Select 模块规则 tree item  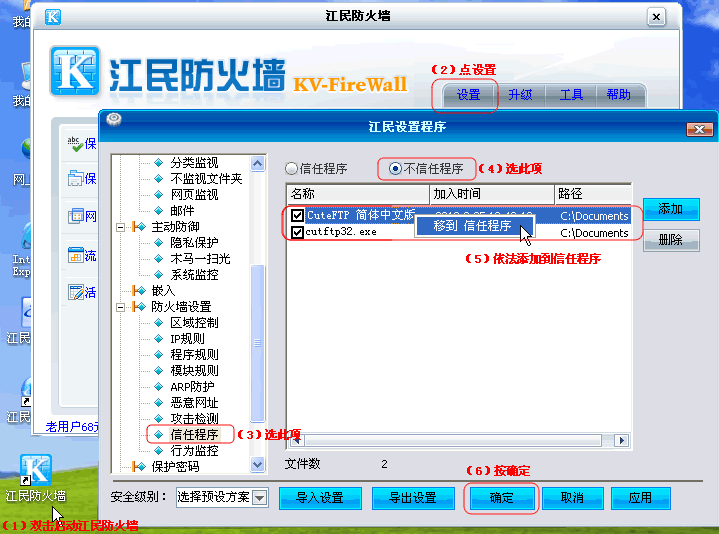point(194,370)
